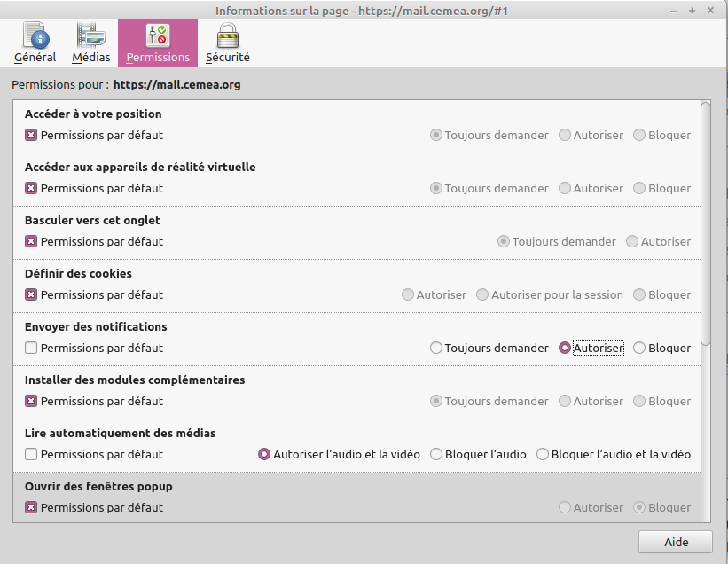This screenshot has width=728, height=564.
Task: Click the Sécurité tab label
Action: (x=228, y=58)
